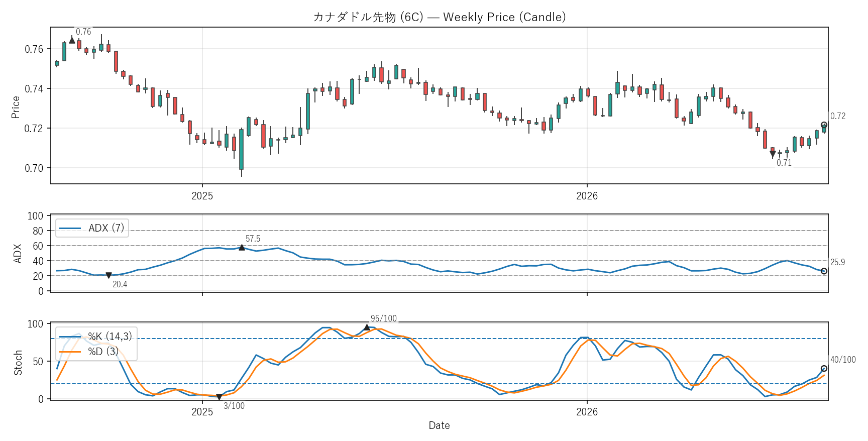
Task: Click the 2025 date label under the Stoch chart
Action: click(x=202, y=412)
